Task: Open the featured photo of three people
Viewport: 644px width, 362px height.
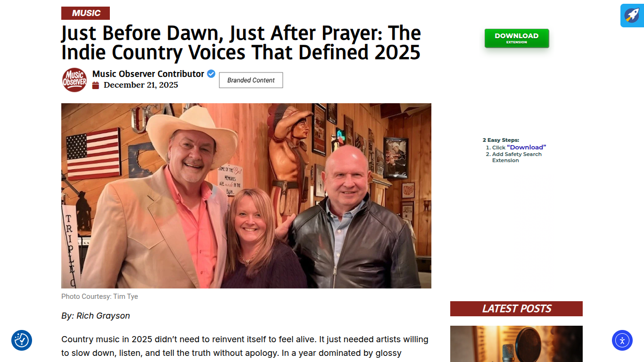Action: (x=246, y=196)
